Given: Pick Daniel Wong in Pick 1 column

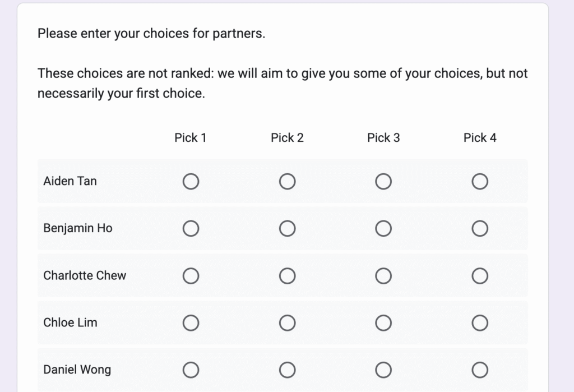Looking at the screenshot, I should click(x=191, y=370).
